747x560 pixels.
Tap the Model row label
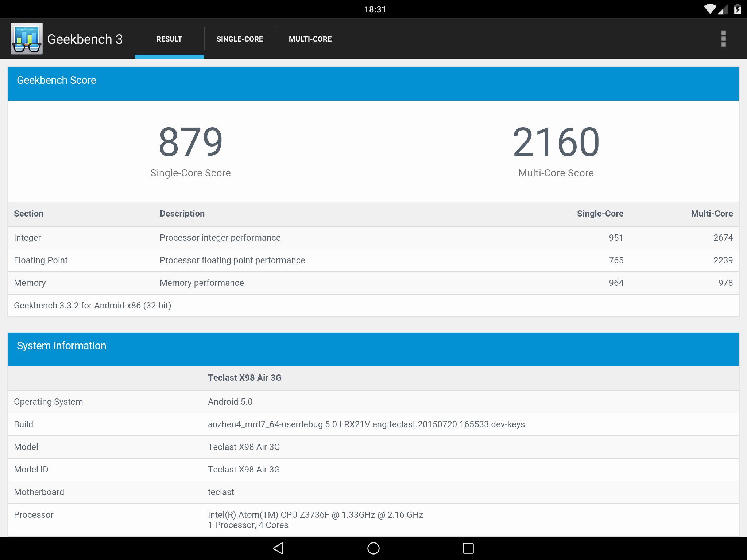tap(26, 447)
